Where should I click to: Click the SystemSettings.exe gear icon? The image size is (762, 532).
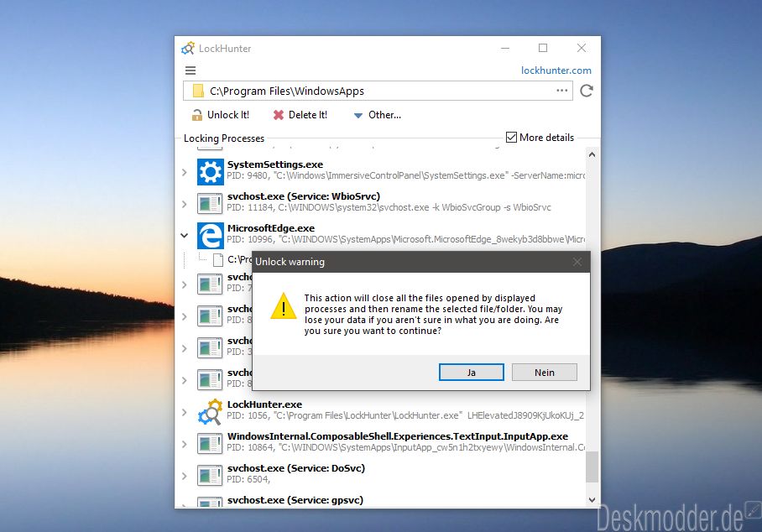coord(211,171)
